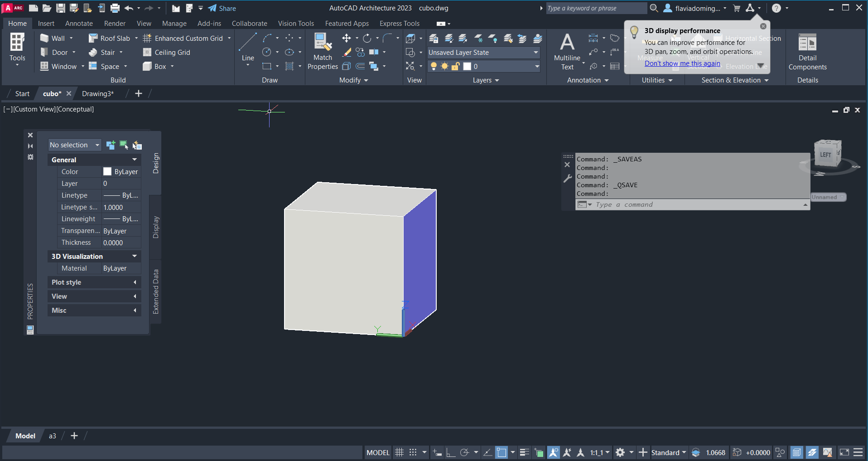
Task: Toggle snap mode in status bar
Action: (x=413, y=452)
